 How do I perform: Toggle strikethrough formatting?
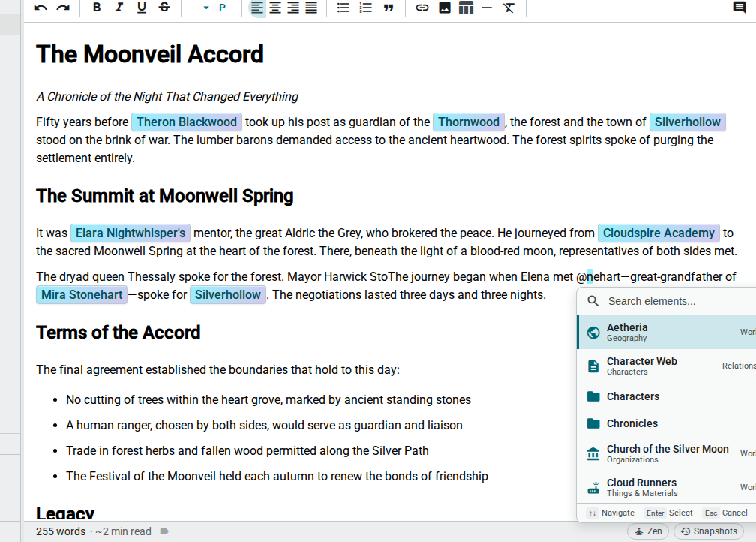pyautogui.click(x=164, y=8)
